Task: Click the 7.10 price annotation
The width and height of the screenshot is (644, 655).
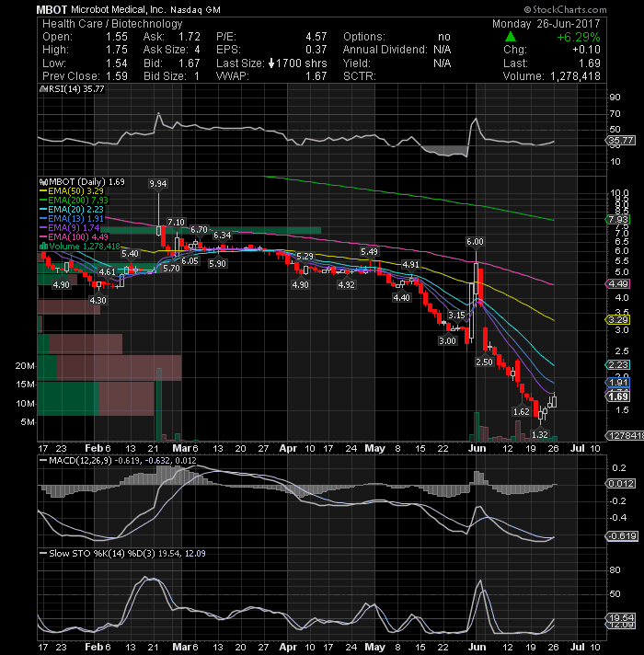Action: [176, 222]
